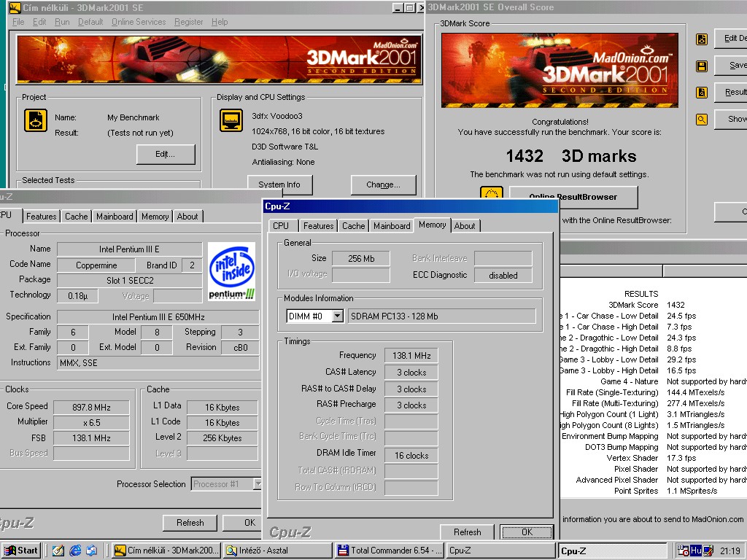Switch to About tab in back Cpu-Z window
The width and height of the screenshot is (747, 560).
coord(187,216)
